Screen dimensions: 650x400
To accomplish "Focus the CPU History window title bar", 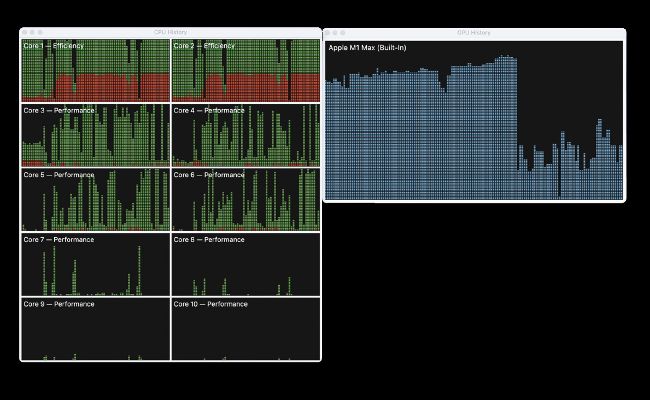I will [x=170, y=33].
